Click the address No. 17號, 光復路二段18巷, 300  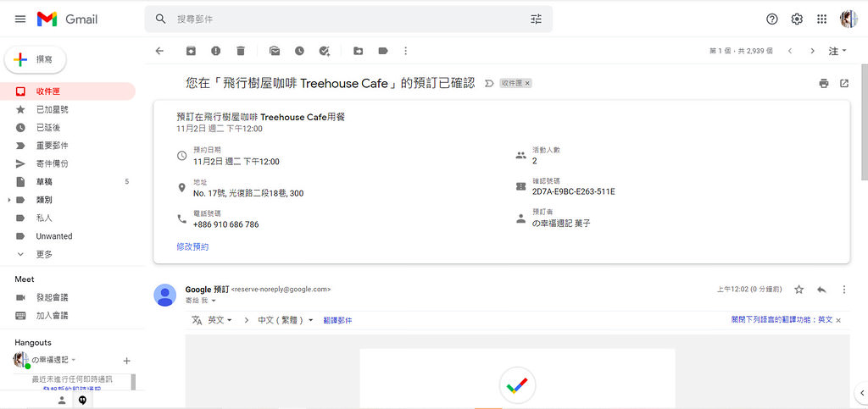point(248,193)
